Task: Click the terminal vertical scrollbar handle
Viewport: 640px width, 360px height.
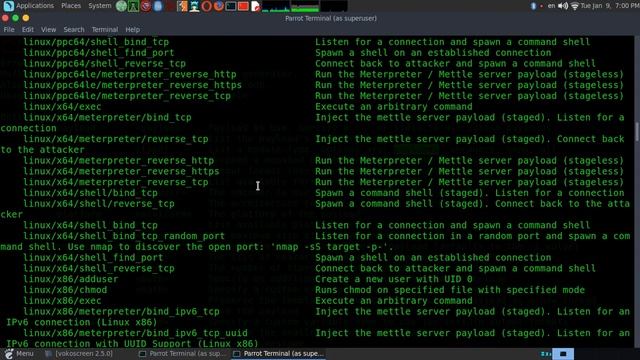Action: click(637, 132)
